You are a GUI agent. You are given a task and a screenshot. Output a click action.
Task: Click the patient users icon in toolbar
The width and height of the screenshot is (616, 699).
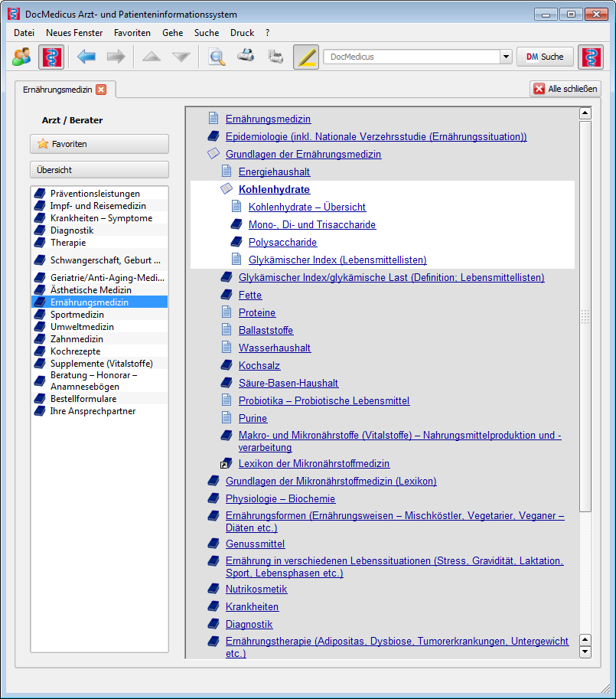pos(22,57)
